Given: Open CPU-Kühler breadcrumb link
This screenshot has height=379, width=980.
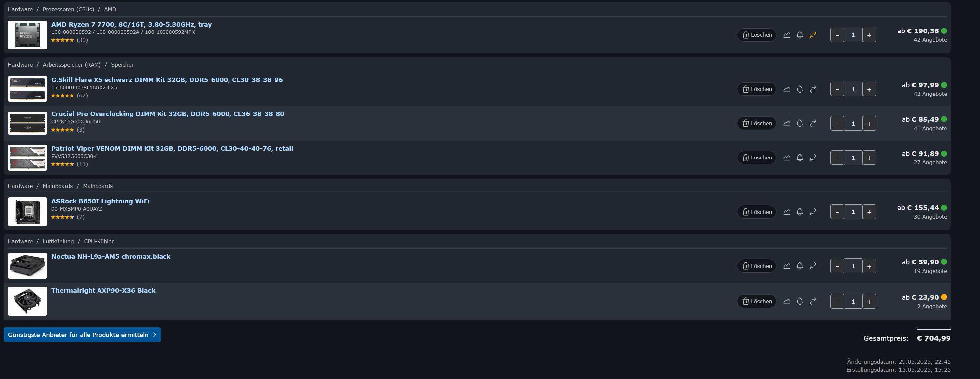Looking at the screenshot, I should 99,241.
